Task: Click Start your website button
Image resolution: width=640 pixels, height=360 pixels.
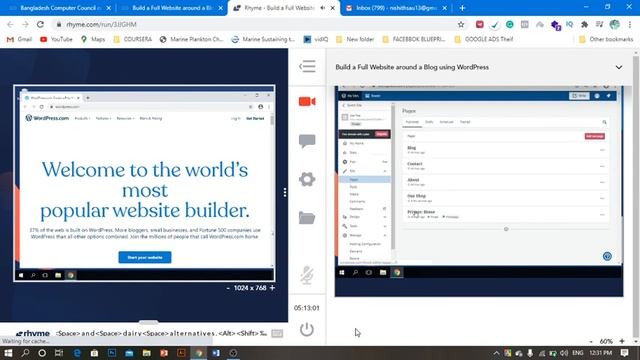Action: [145, 257]
